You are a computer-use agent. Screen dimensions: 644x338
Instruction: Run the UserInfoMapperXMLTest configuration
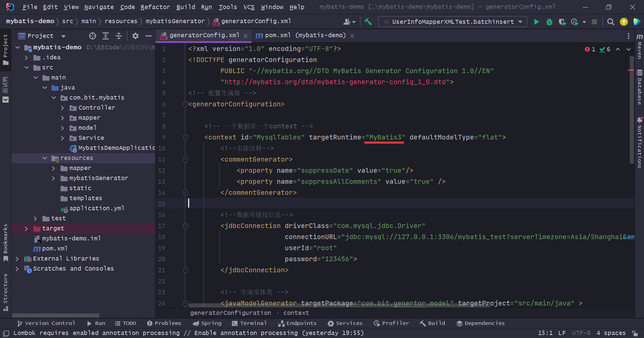click(x=536, y=22)
